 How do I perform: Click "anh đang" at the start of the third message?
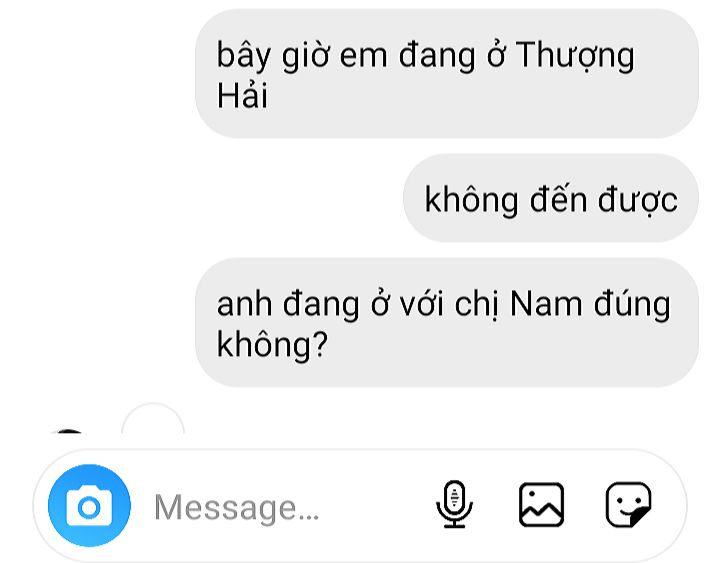coord(288,305)
